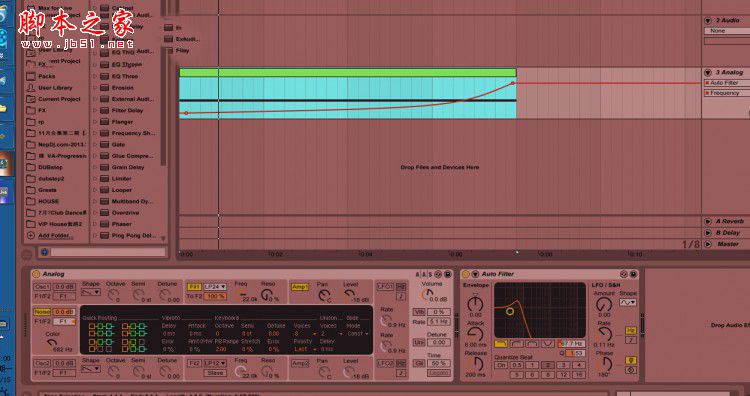Open the Packs folder icon
The image size is (750, 396).
[31, 76]
